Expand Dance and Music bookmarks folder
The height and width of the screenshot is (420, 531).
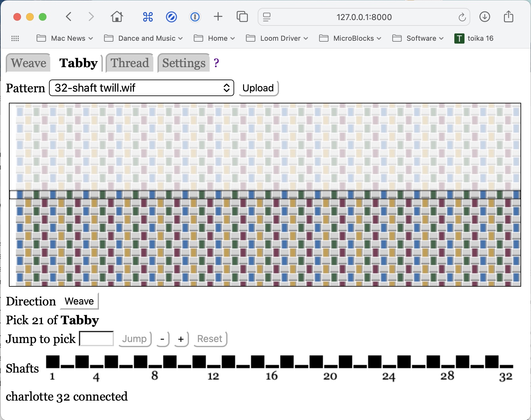[x=143, y=38]
